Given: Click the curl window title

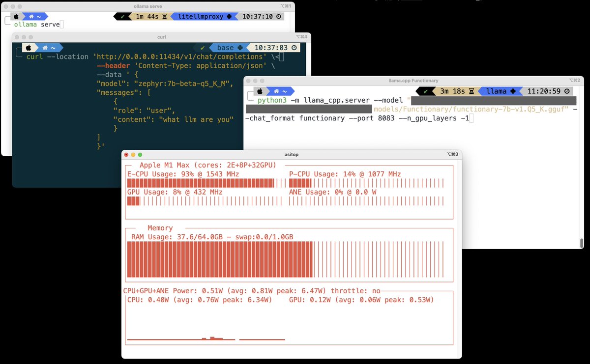Looking at the screenshot, I should pyautogui.click(x=161, y=37).
